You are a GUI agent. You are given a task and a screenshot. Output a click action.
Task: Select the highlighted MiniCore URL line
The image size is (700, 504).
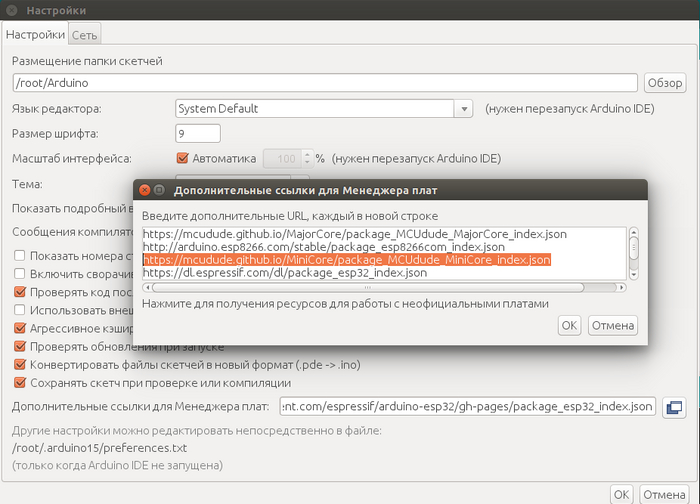(x=346, y=259)
